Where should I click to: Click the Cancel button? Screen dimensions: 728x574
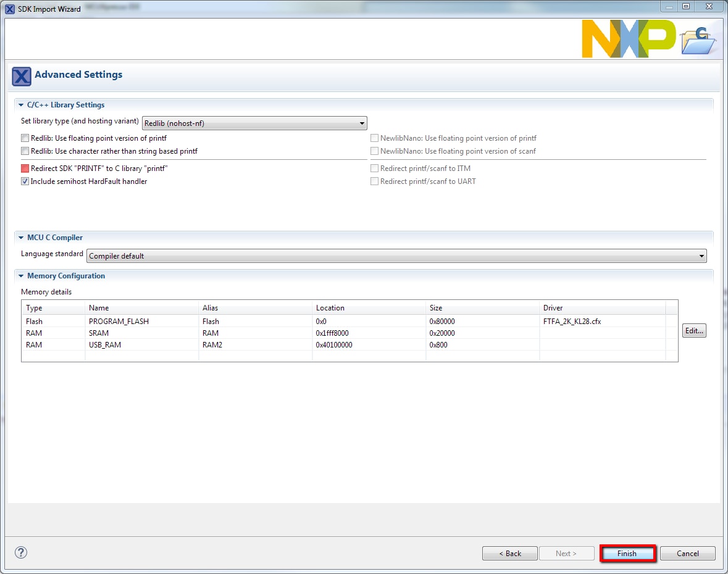(x=687, y=553)
